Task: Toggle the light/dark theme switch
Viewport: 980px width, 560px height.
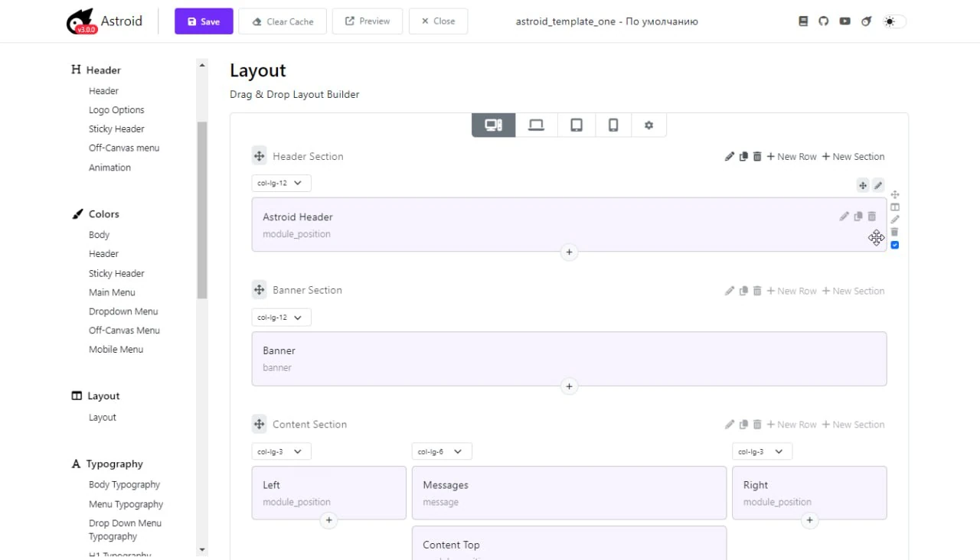Action: tap(894, 21)
